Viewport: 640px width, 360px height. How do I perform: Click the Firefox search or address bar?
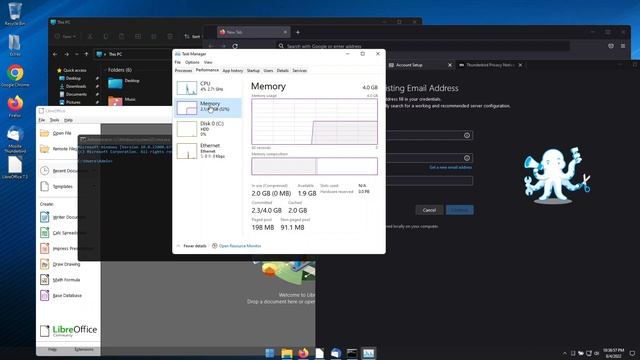click(x=422, y=46)
